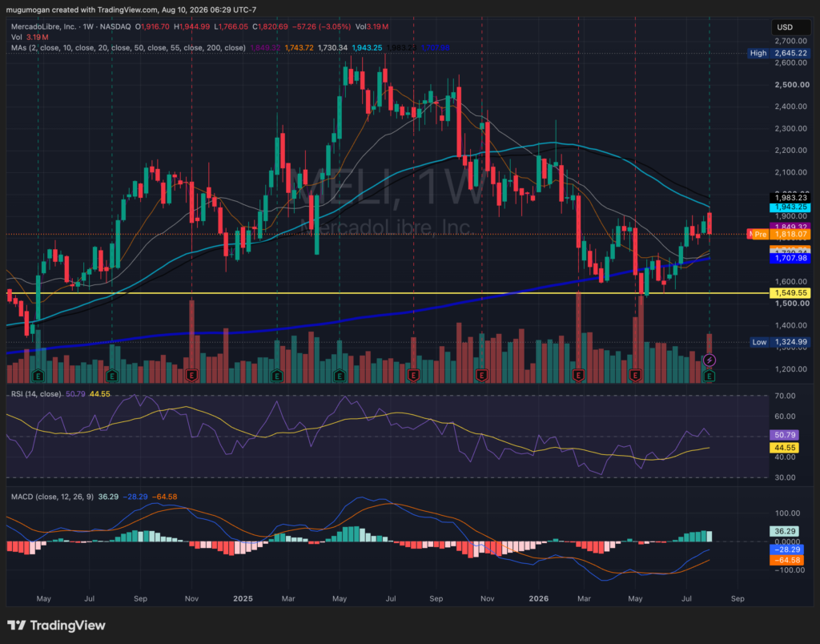The width and height of the screenshot is (820, 644).
Task: Open the green earnings marker near May 2024
Action: 38,375
